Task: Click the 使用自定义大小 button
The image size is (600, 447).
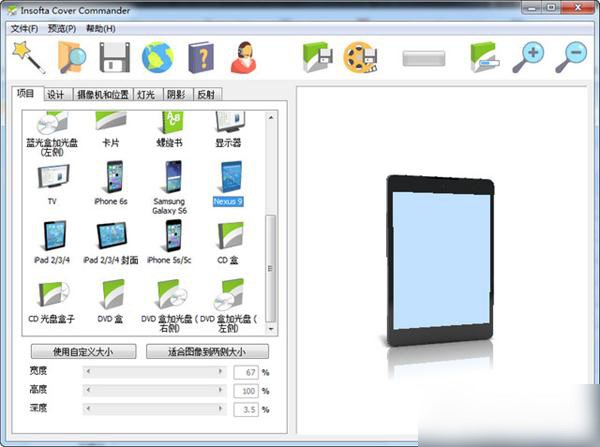Action: (x=83, y=352)
